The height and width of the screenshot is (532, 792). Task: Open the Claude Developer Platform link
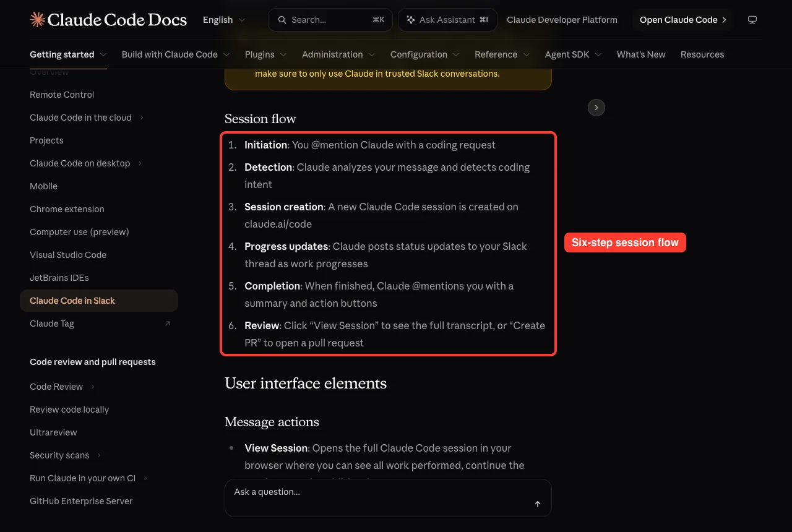click(562, 20)
